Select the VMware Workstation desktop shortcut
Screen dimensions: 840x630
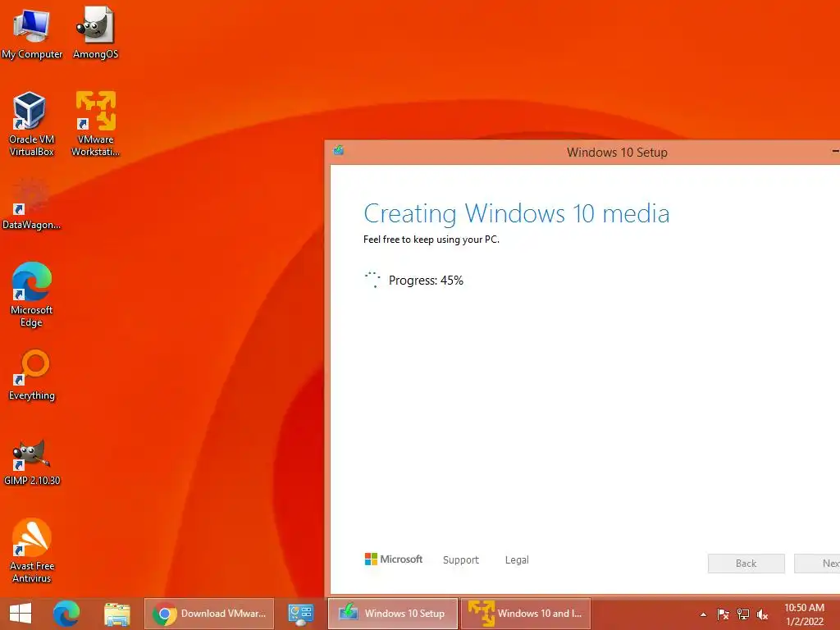coord(95,123)
